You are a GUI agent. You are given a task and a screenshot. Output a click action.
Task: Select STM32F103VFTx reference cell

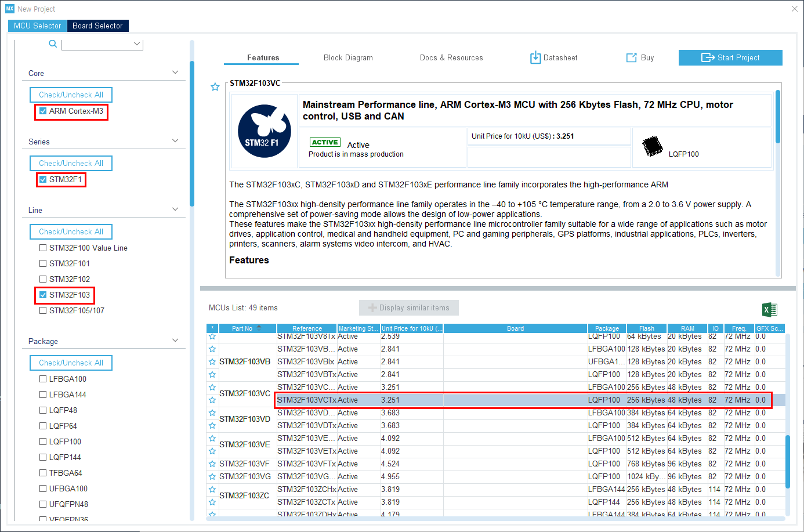[x=307, y=464]
